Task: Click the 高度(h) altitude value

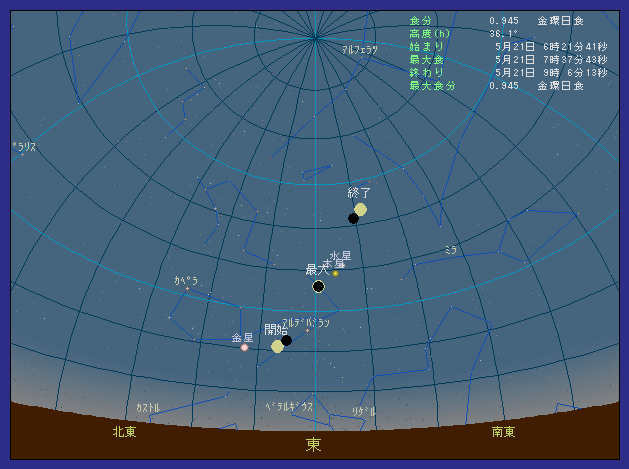Action: pyautogui.click(x=503, y=33)
